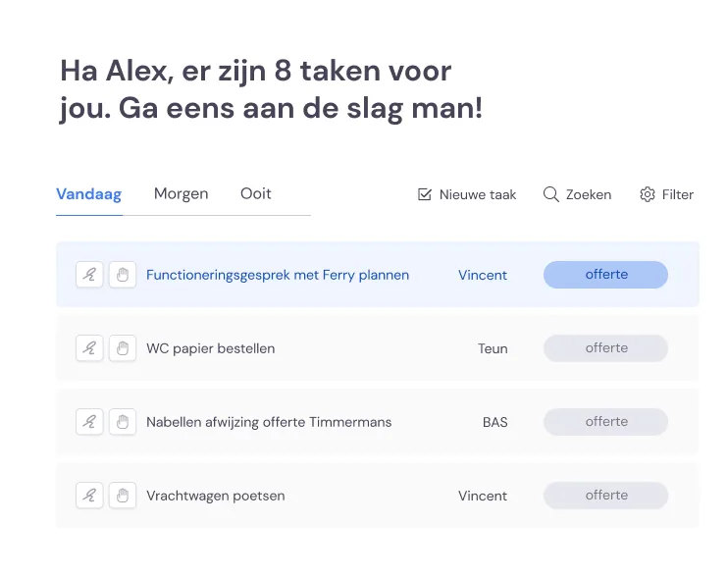
Task: Click Vincent on Functioneringsgesprek row
Action: pos(483,275)
